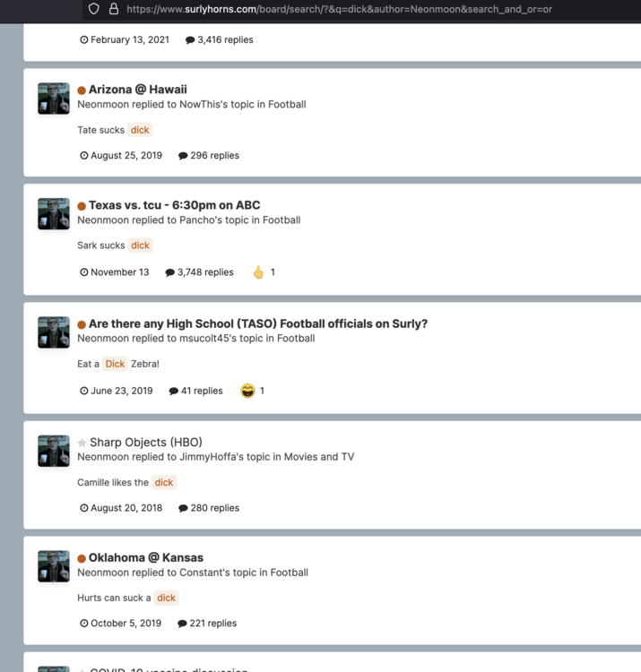Click the shield tracking protection icon
The width and height of the screenshot is (641, 672).
point(94,9)
